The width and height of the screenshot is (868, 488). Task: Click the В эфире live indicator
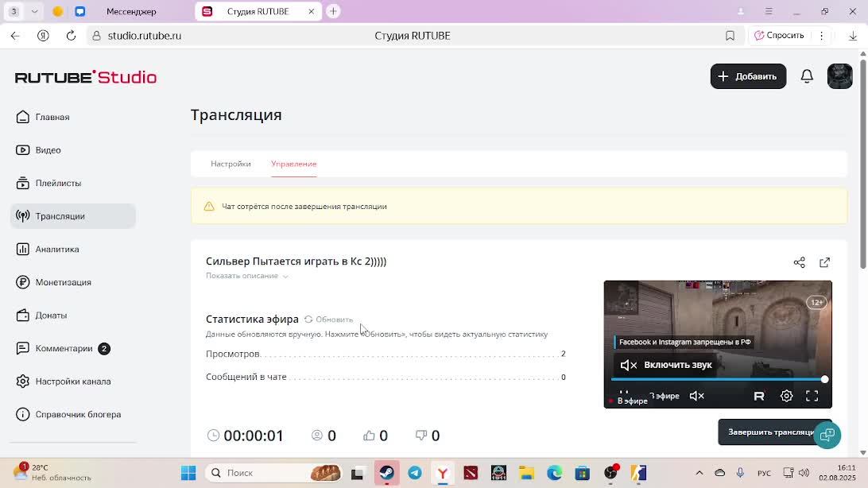point(628,401)
